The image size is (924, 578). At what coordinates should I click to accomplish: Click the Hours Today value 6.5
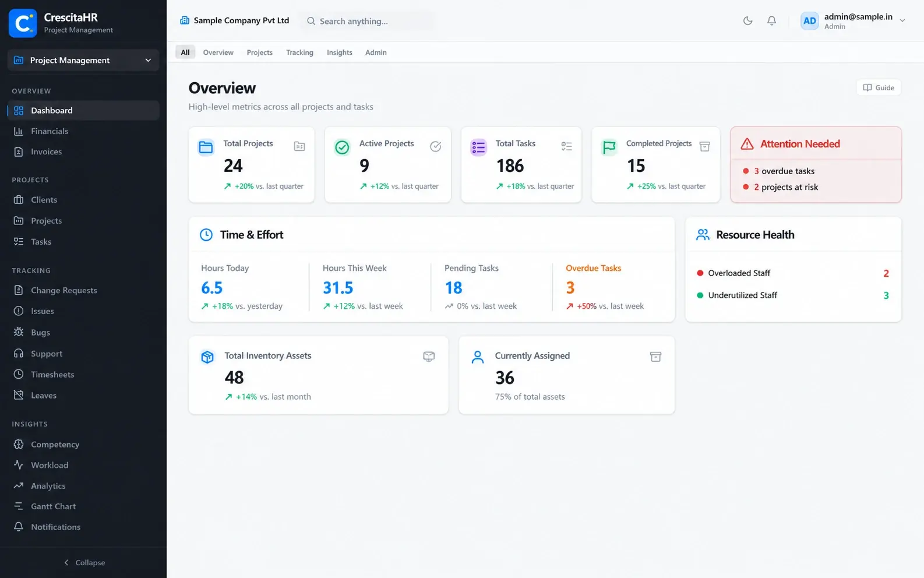(x=212, y=288)
